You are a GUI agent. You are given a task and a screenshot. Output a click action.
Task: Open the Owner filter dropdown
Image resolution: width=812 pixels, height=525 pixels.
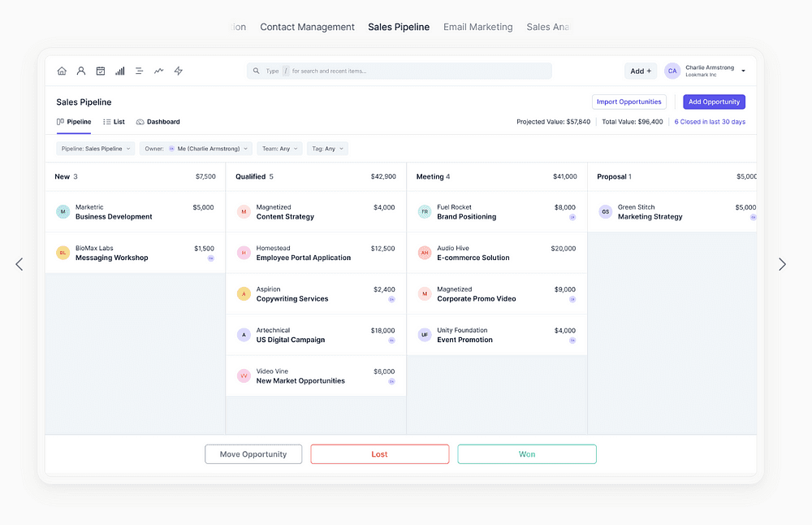pyautogui.click(x=196, y=149)
